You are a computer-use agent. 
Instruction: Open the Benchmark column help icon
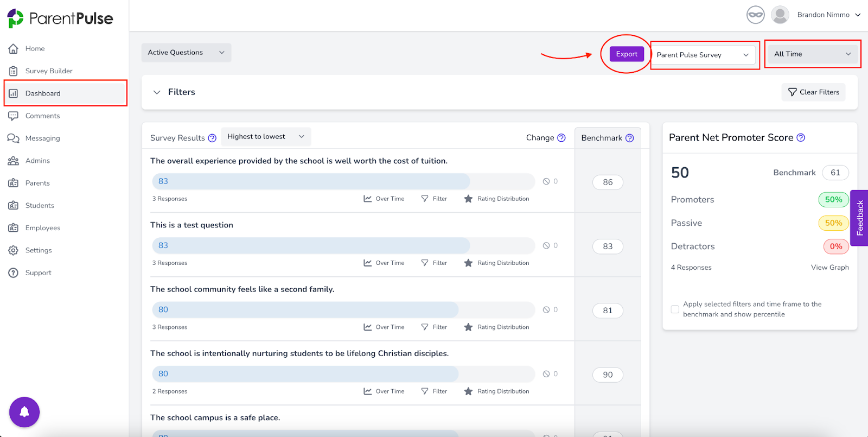coord(629,138)
